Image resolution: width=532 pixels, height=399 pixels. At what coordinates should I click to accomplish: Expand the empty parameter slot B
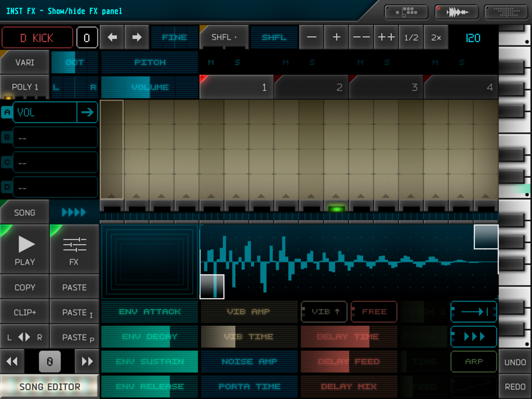click(x=55, y=138)
